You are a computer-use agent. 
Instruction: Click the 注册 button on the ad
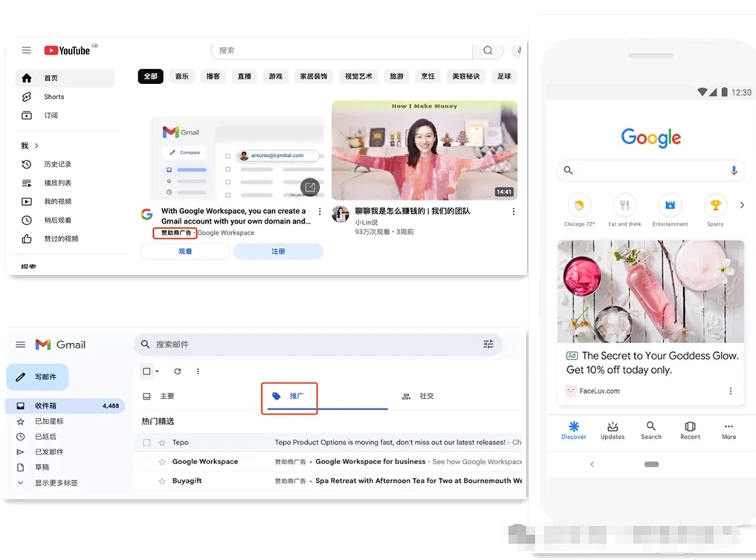pos(278,252)
